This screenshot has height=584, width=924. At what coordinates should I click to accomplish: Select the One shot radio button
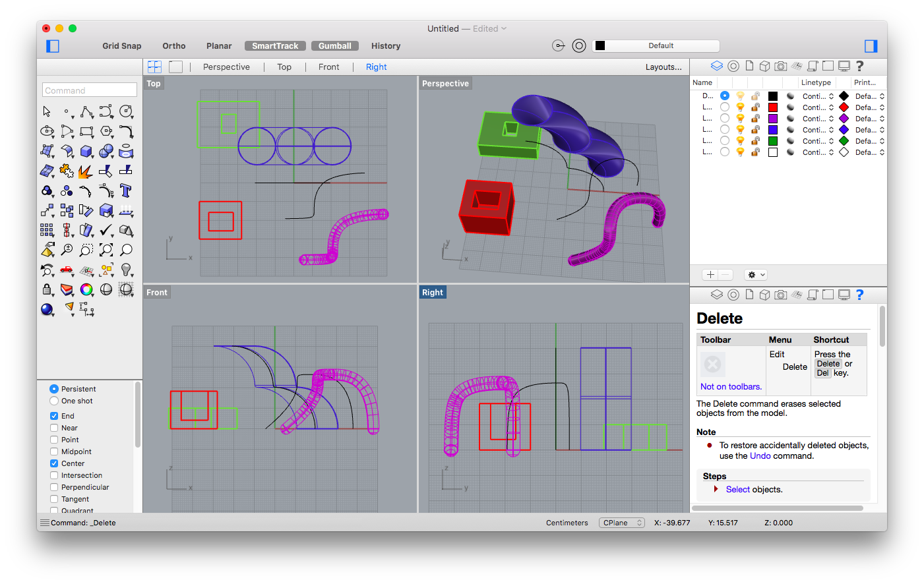point(54,401)
